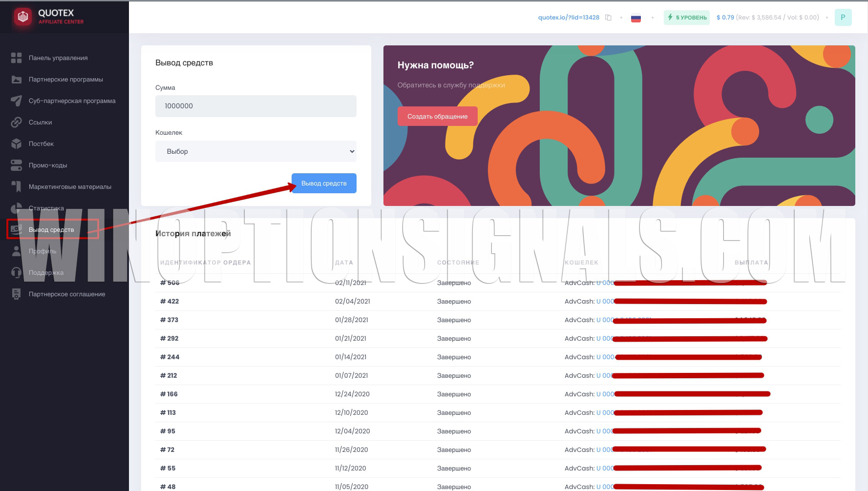This screenshot has width=868, height=491.
Task: Click the 5 уровень level badge
Action: click(x=686, y=18)
